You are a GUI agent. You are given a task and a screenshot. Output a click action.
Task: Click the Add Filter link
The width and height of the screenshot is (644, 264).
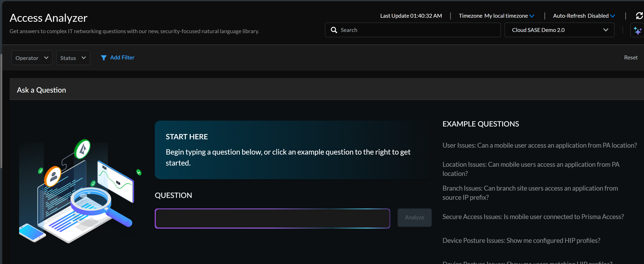pyautogui.click(x=122, y=57)
